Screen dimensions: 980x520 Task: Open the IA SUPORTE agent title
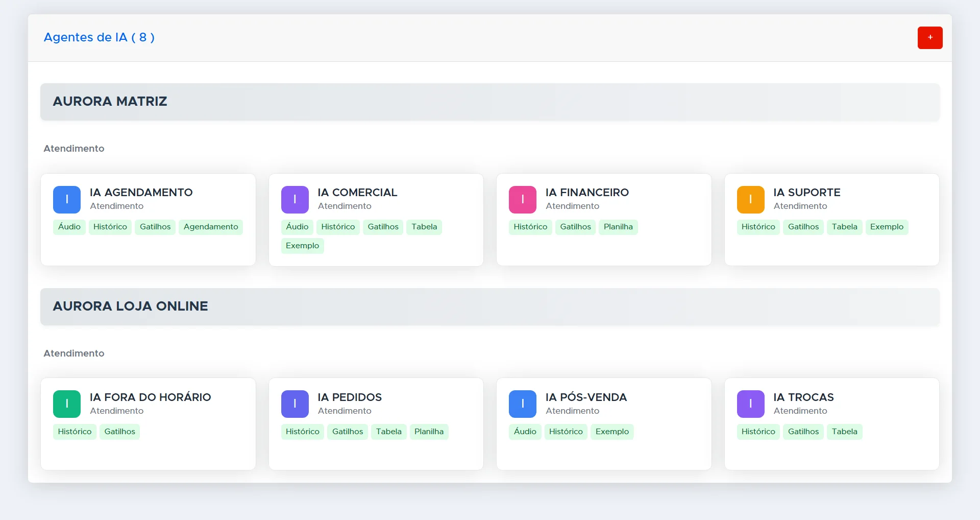[x=807, y=193]
